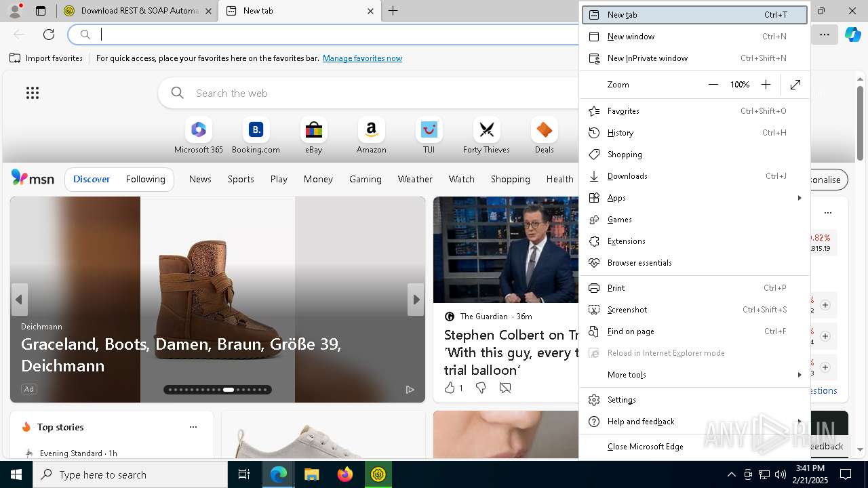Open the Sports category
The height and width of the screenshot is (488, 868).
coord(241,180)
